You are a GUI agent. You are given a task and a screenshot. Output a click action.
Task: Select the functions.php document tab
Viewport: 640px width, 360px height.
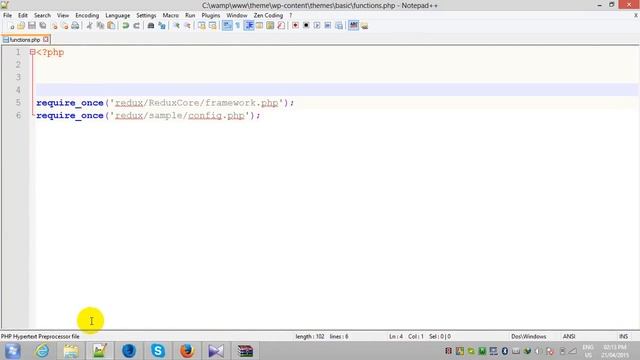(x=24, y=40)
